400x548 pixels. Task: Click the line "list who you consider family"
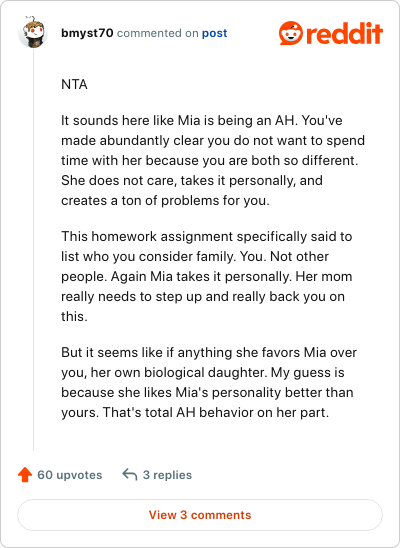pyautogui.click(x=195, y=257)
